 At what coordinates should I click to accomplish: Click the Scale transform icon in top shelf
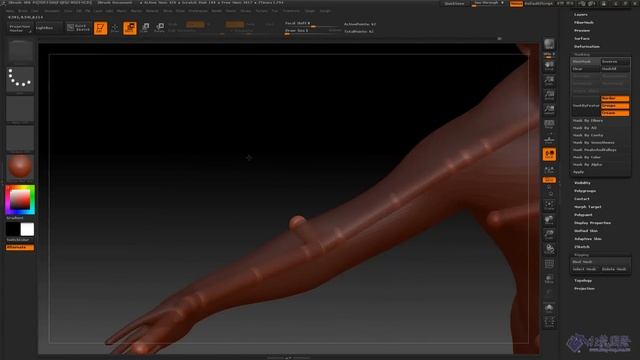point(145,28)
